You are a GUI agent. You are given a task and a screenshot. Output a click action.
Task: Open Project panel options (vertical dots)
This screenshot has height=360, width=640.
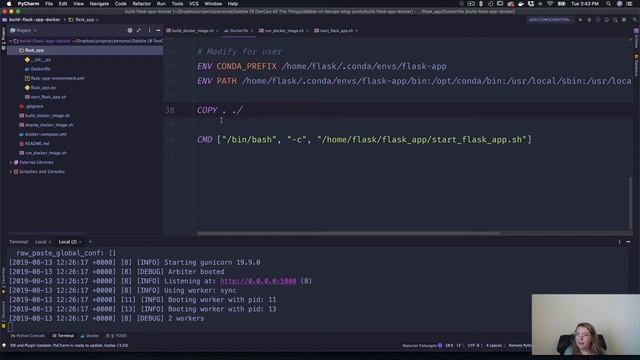click(x=149, y=30)
